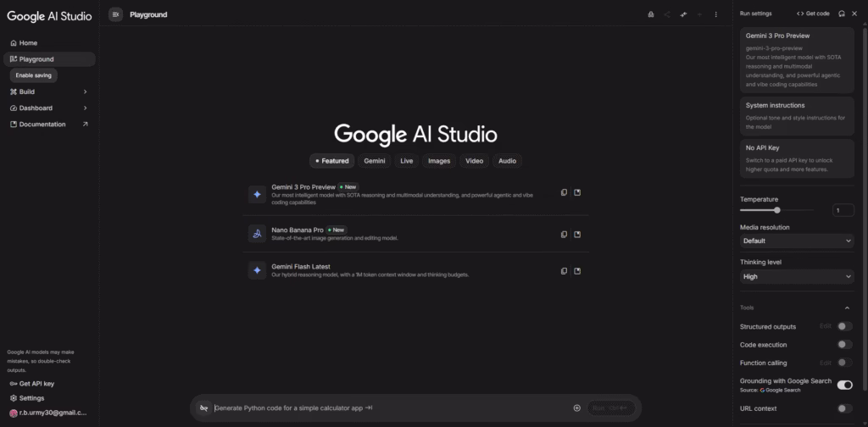Click the Gemini Flash Latest sparkle icon
Screen dimensions: 868x427
(257, 270)
